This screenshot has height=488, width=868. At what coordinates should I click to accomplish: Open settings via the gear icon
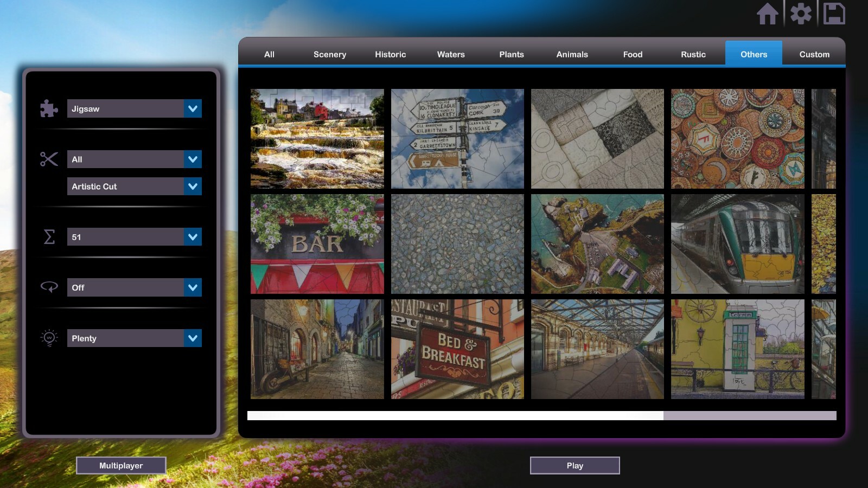(802, 15)
